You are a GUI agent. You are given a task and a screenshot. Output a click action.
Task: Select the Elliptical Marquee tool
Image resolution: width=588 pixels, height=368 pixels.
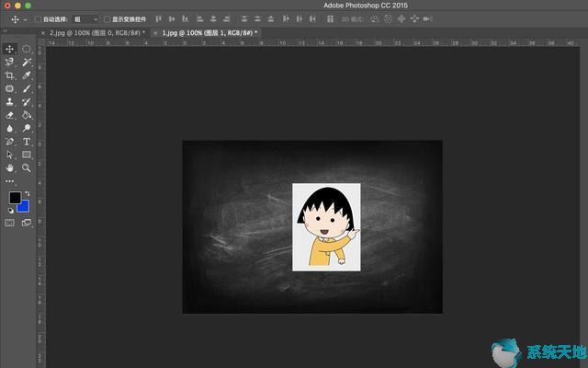(27, 49)
